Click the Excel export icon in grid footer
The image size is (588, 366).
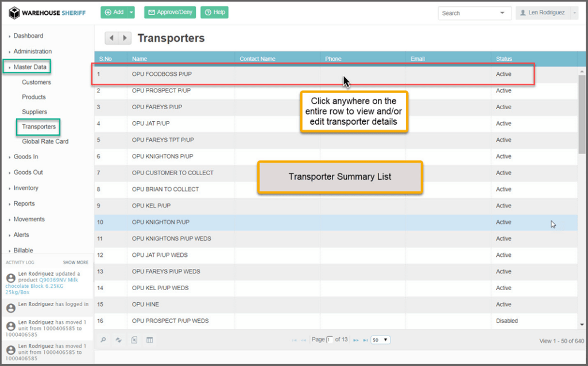point(134,340)
